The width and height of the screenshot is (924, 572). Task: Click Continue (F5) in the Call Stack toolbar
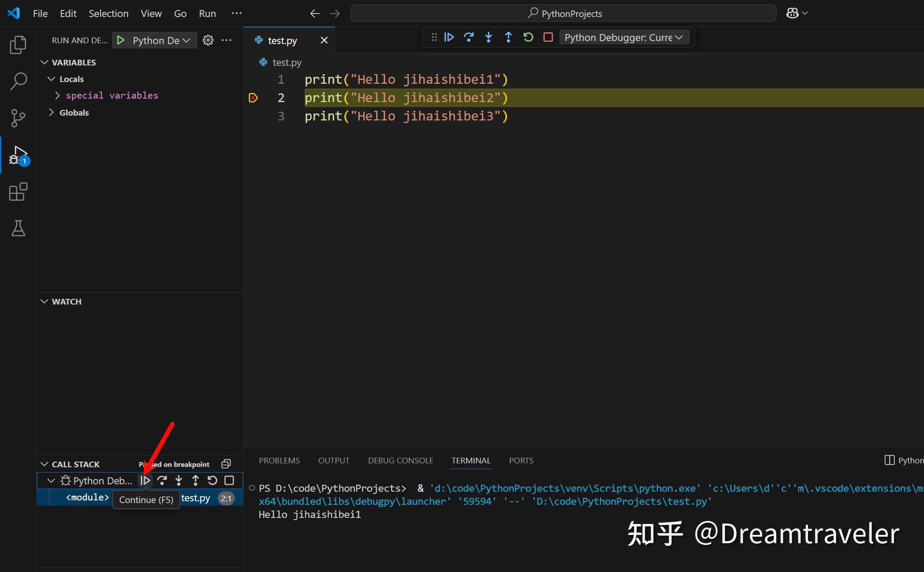pos(145,480)
